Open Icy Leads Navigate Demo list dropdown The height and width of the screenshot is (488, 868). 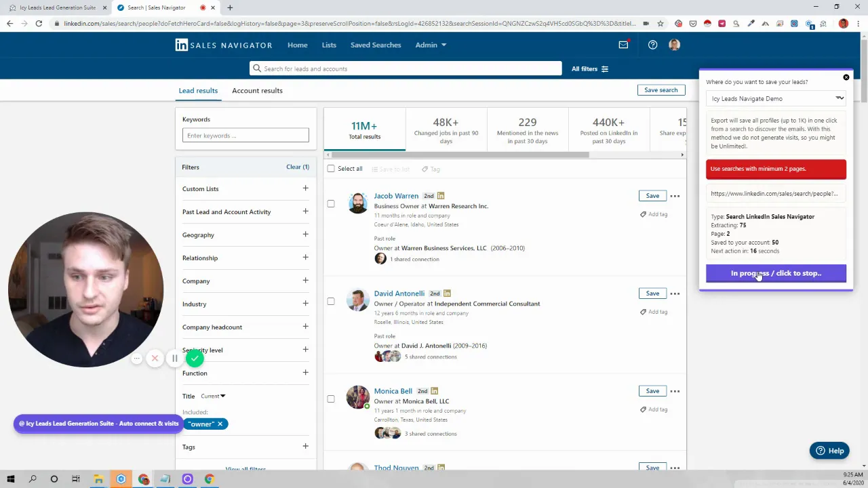(776, 99)
